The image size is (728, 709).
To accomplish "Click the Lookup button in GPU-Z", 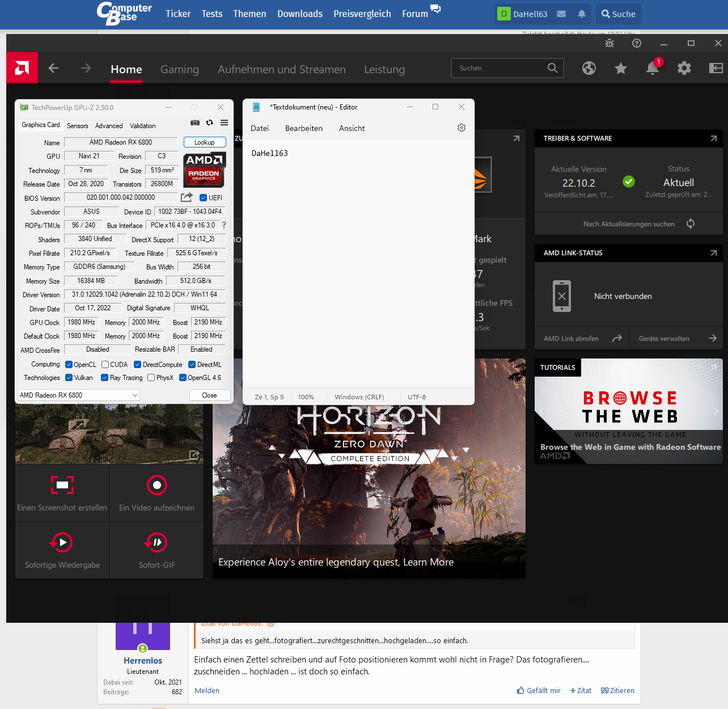I will click(x=205, y=142).
